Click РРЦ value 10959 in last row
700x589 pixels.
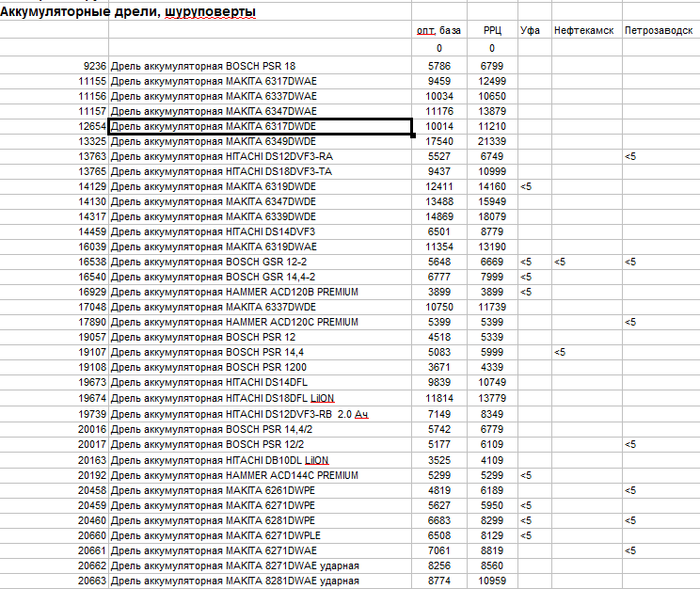click(492, 581)
